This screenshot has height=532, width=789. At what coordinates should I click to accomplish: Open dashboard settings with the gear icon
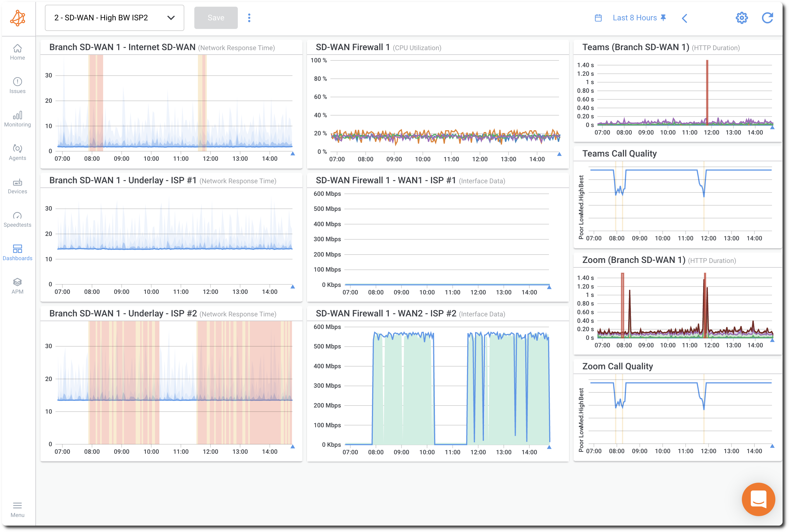(x=742, y=18)
